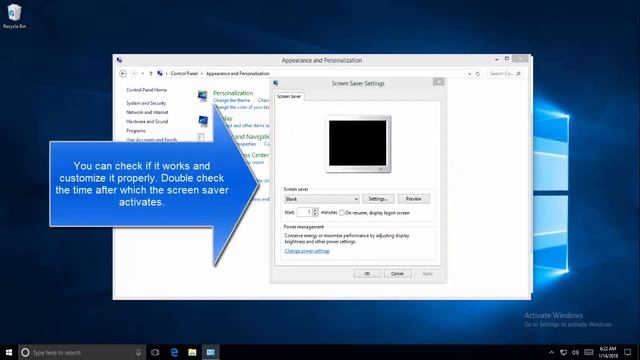Show hidden system tray icons
Image resolution: width=640 pixels, height=360 pixels.
[551, 352]
